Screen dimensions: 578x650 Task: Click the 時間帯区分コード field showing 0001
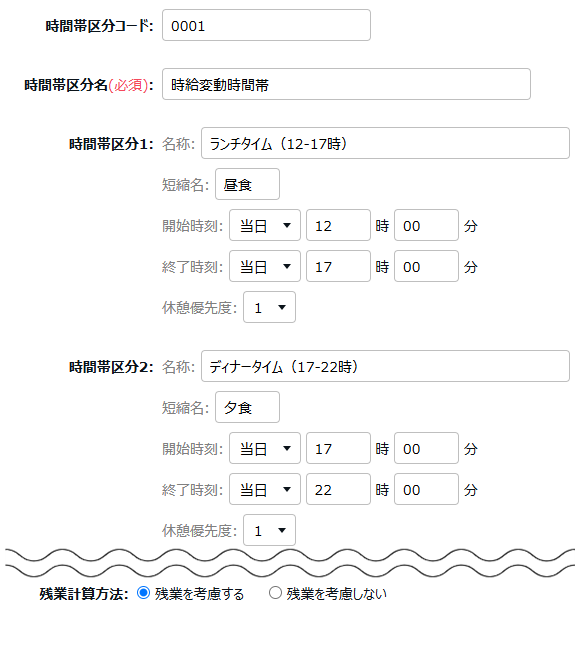(266, 25)
